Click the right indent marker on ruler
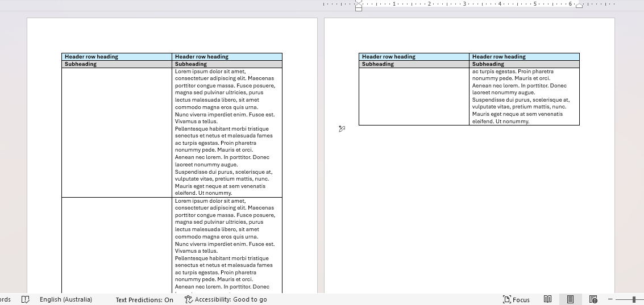The height and width of the screenshot is (305, 644). point(579,5)
